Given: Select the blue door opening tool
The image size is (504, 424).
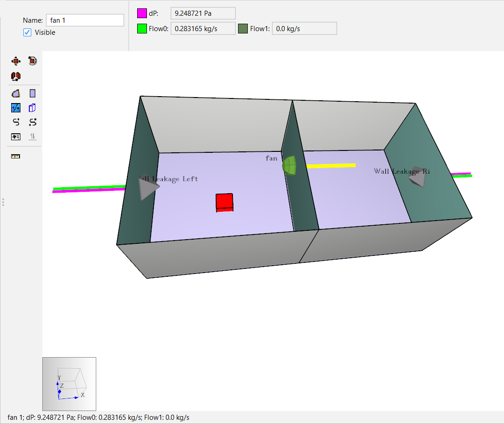Looking at the screenshot, I should pyautogui.click(x=33, y=108).
